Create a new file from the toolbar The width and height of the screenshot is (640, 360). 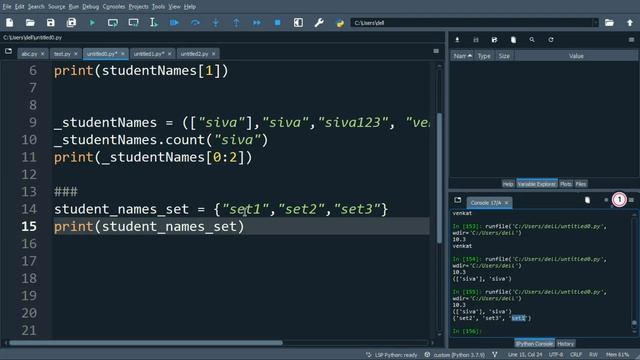pyautogui.click(x=9, y=23)
